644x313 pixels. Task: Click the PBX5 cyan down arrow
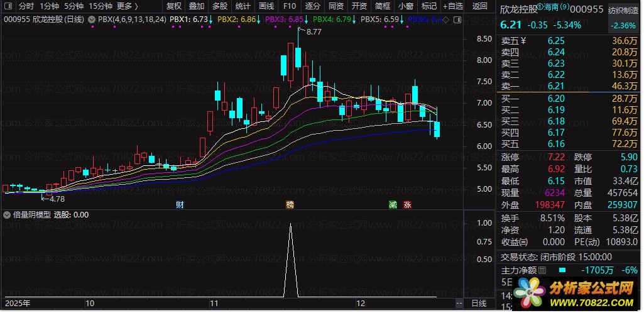pyautogui.click(x=401, y=19)
